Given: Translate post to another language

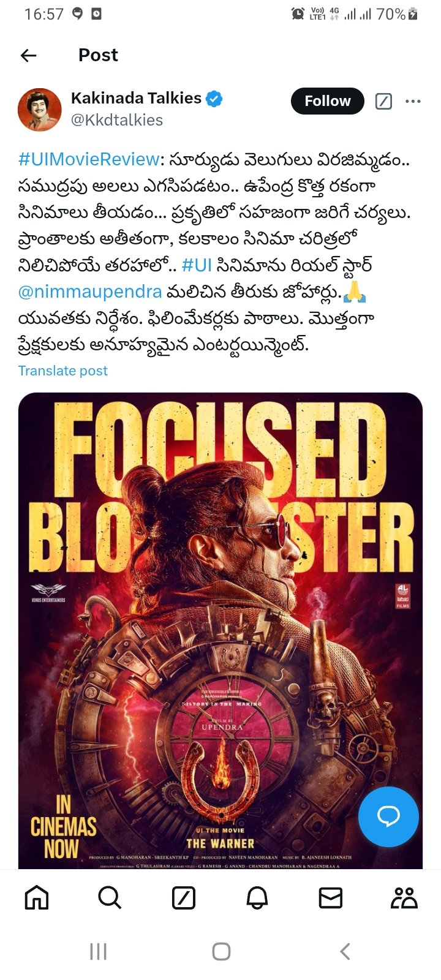Looking at the screenshot, I should 63,371.
